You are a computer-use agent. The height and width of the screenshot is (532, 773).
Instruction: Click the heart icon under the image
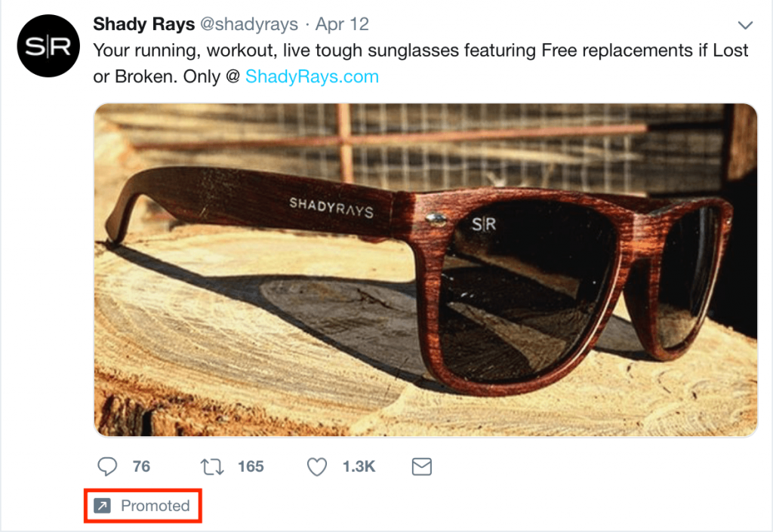tap(316, 466)
